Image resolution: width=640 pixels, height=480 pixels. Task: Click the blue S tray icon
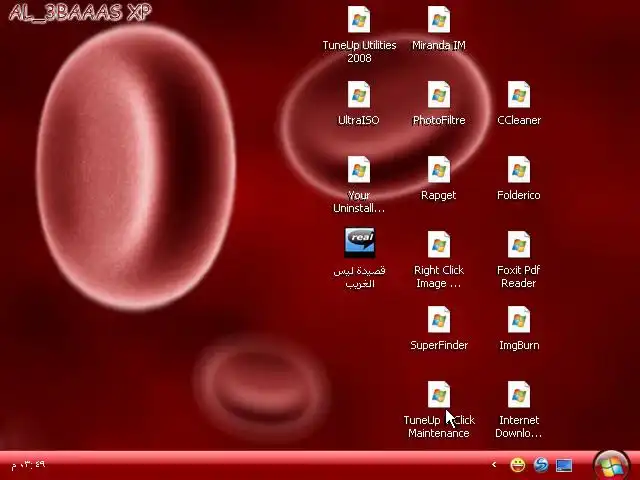coord(541,465)
